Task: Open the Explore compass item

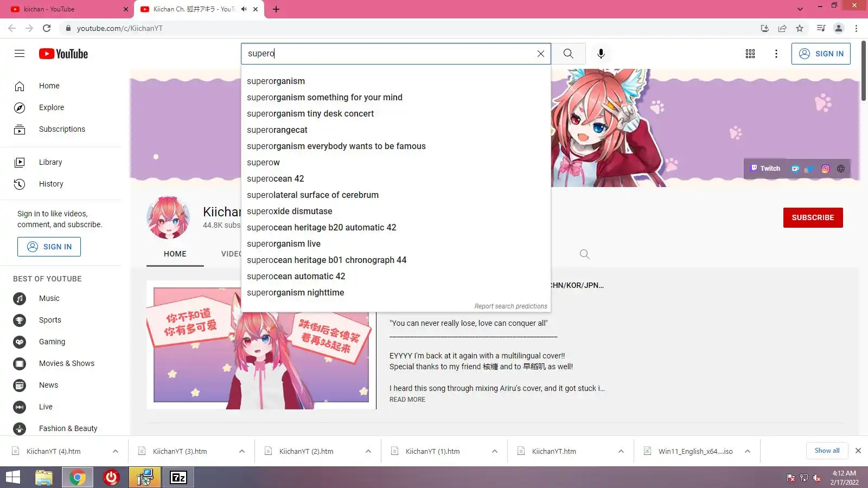Action: point(61,107)
